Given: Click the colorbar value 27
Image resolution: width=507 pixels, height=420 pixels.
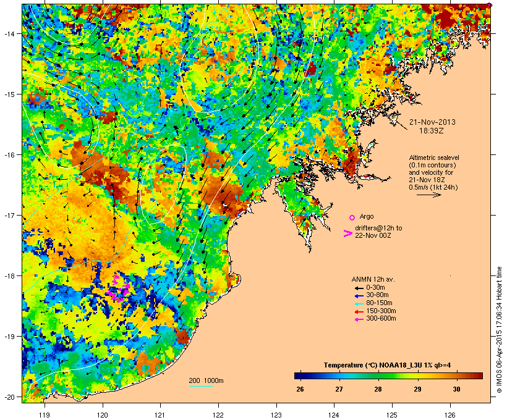Looking at the screenshot, I should 339,389.
